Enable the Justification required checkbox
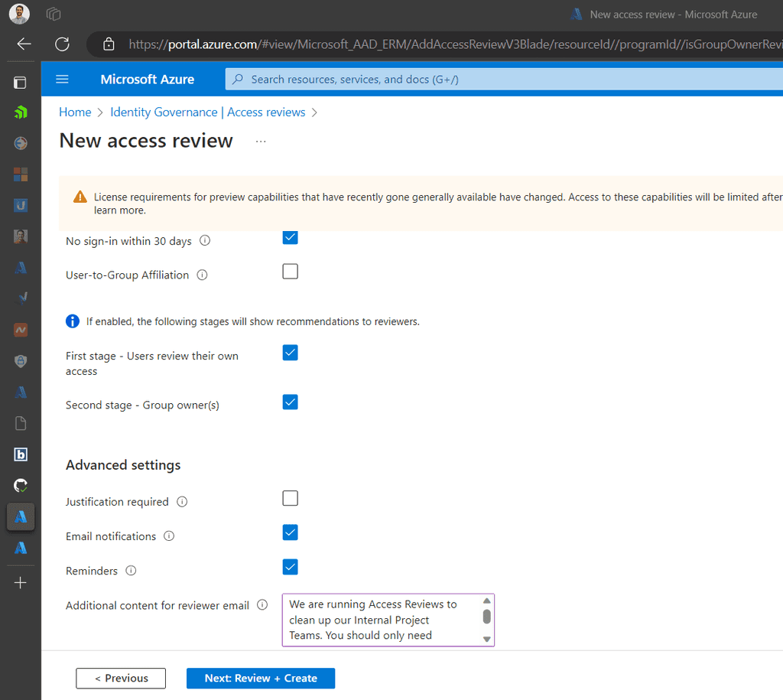 tap(290, 498)
